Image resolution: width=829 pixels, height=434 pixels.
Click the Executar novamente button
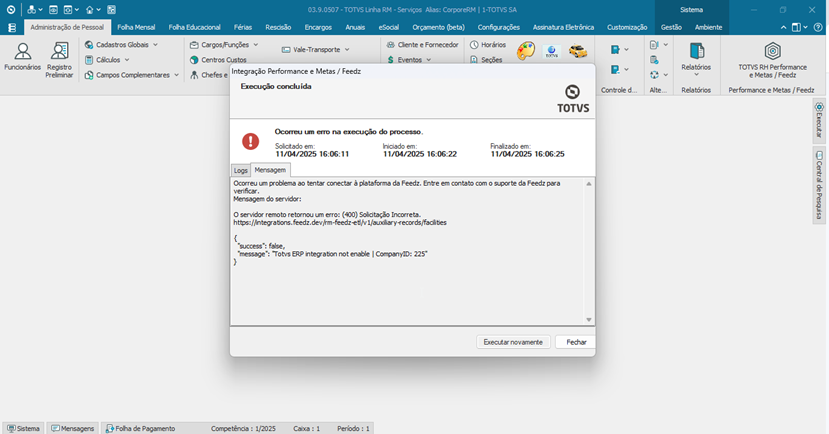(513, 342)
